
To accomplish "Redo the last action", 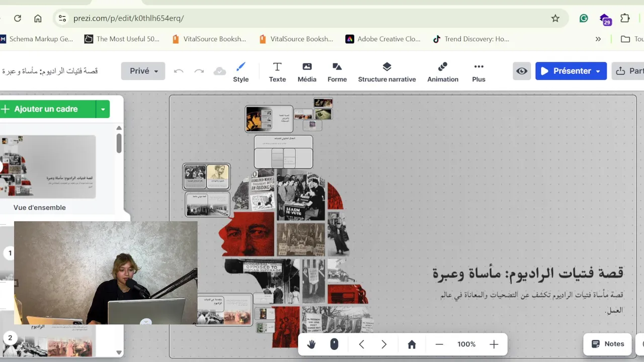I will tap(199, 71).
